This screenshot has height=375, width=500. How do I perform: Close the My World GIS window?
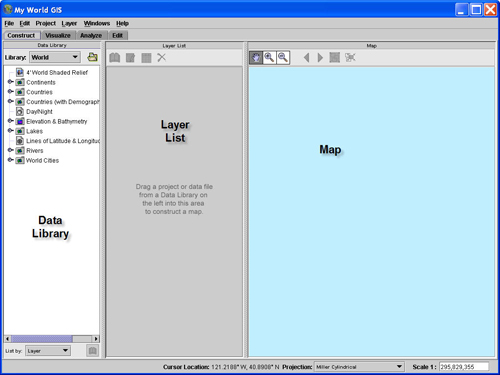pos(490,10)
